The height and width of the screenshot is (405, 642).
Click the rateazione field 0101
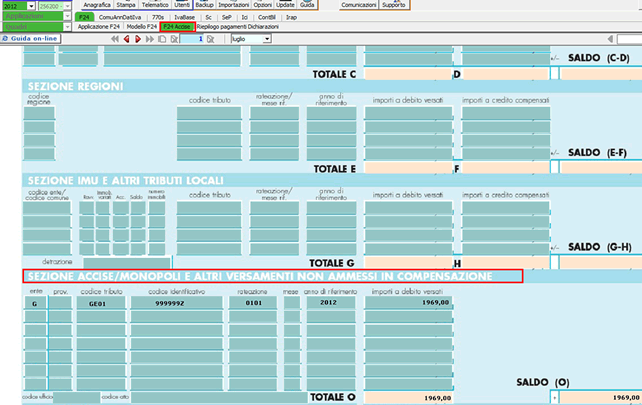253,303
